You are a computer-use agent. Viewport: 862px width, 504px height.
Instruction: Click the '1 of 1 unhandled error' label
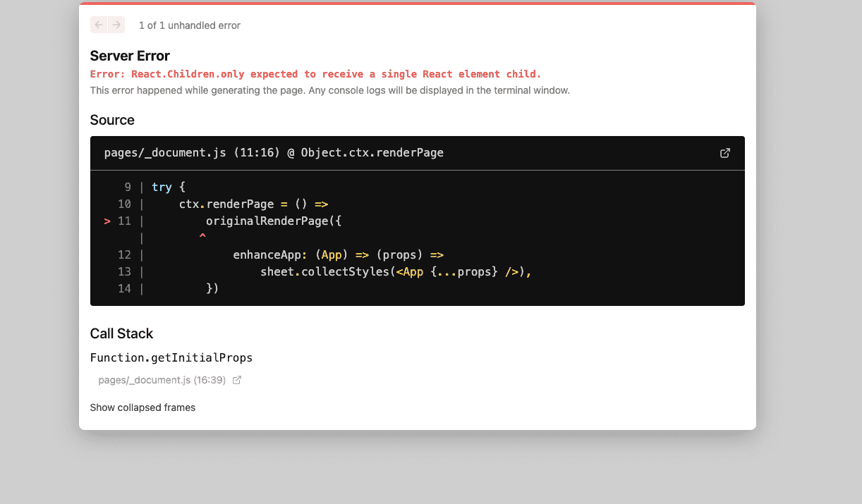(x=189, y=25)
